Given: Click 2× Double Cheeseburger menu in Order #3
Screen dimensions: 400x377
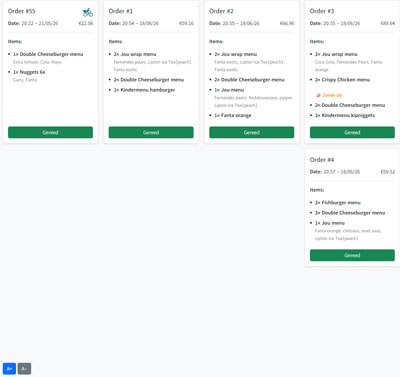Looking at the screenshot, I should pyautogui.click(x=350, y=105).
